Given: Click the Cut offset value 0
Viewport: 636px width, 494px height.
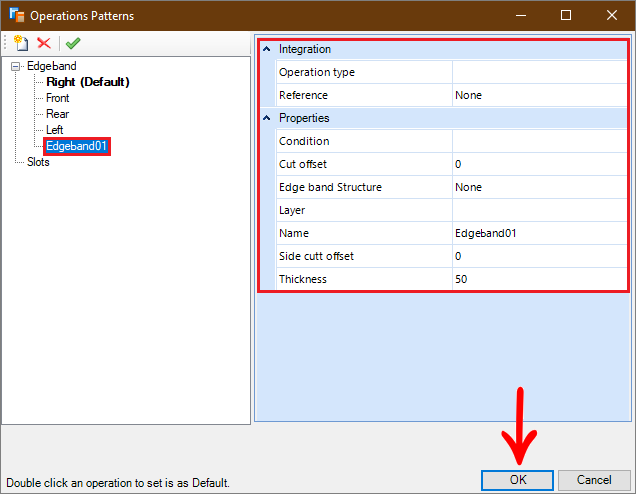Looking at the screenshot, I should pos(539,164).
